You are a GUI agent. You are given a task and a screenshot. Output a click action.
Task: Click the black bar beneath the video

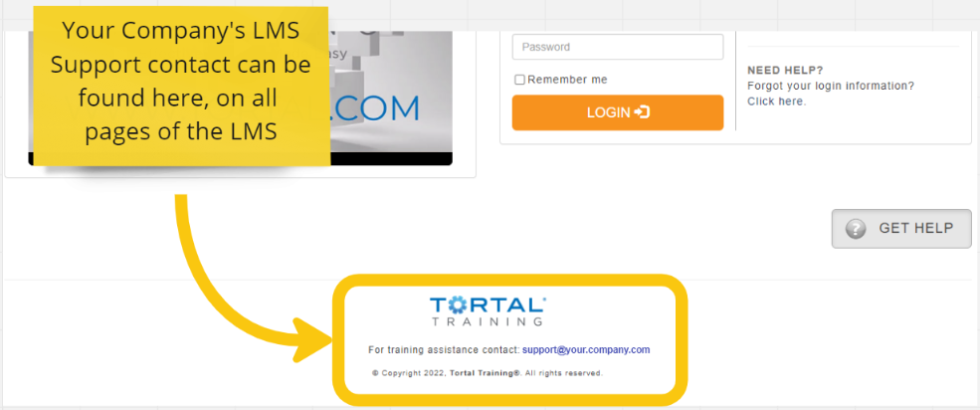click(x=240, y=159)
